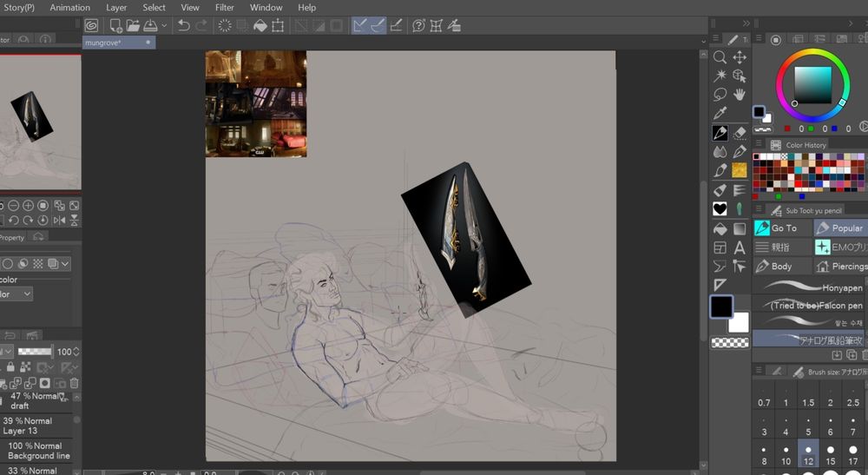Screen dimensions: 868x475
Task: Toggle snap to ruler
Action: [360, 25]
